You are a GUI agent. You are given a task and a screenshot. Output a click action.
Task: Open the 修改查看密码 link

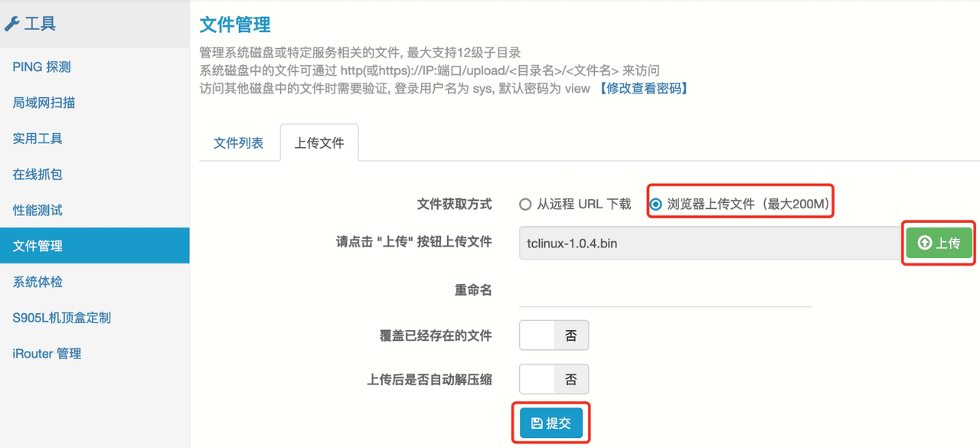pyautogui.click(x=643, y=89)
